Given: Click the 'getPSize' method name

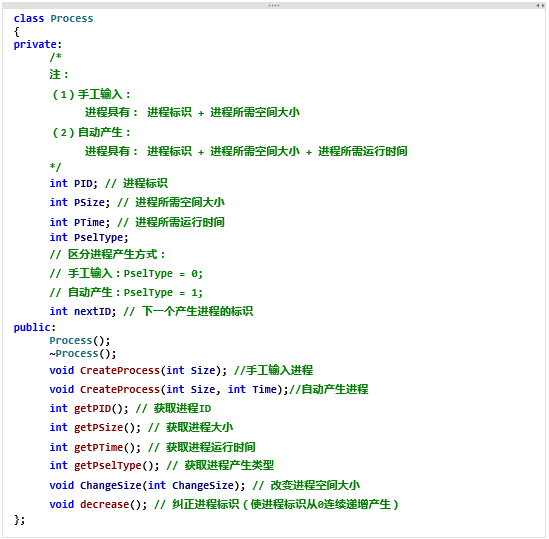Looking at the screenshot, I should click(x=98, y=428).
